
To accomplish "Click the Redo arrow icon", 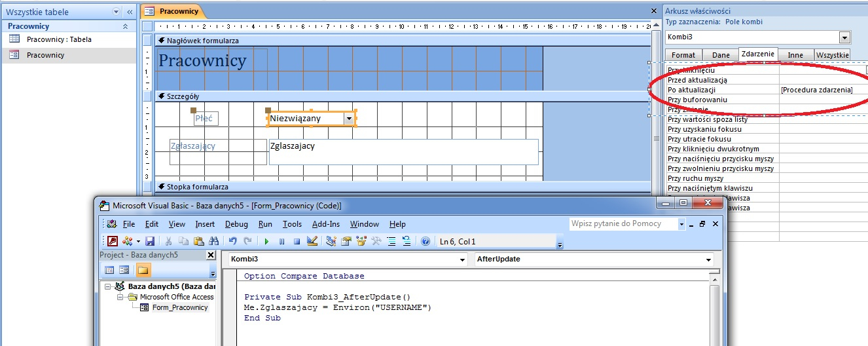I will (247, 241).
